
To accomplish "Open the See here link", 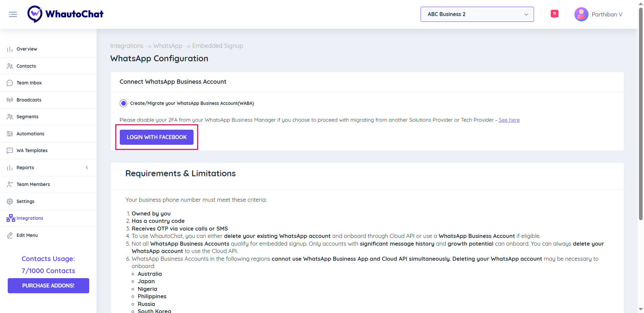I will coord(509,120).
